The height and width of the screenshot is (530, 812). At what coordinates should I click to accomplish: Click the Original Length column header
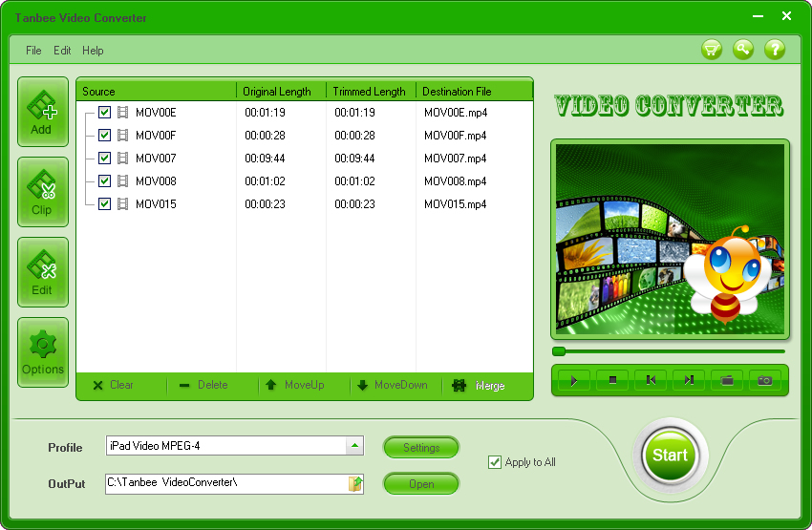point(281,92)
